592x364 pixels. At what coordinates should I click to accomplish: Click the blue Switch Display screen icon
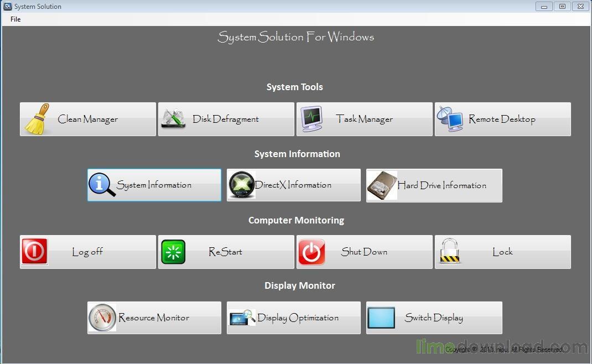(381, 318)
